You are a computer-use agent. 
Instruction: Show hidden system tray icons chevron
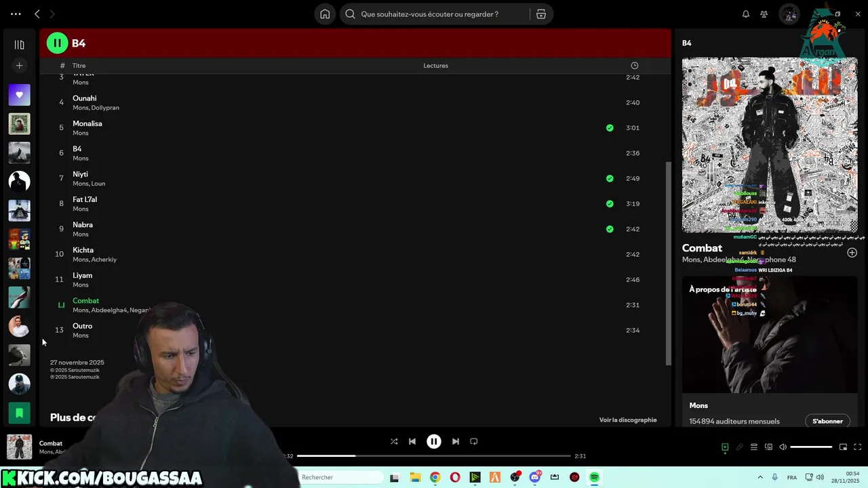click(759, 477)
